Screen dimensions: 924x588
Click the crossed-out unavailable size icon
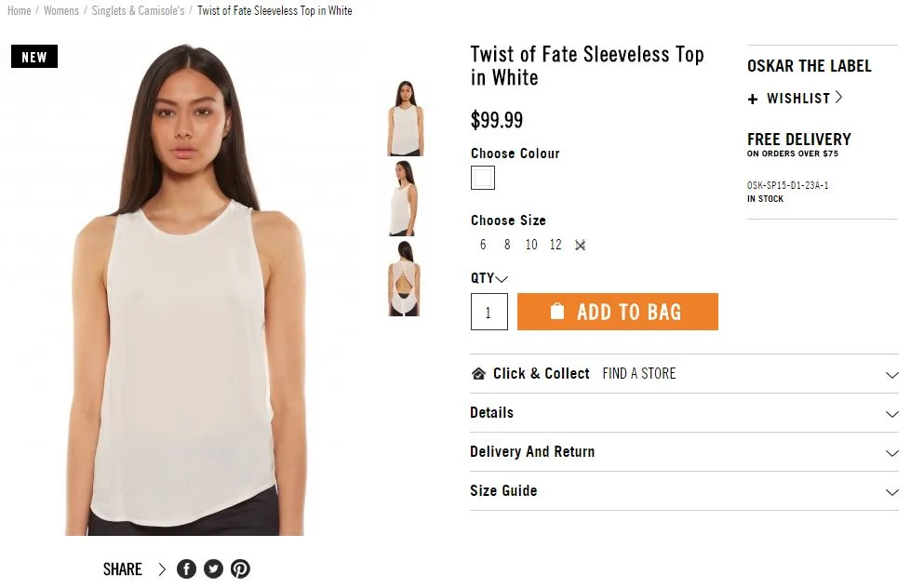tap(580, 246)
